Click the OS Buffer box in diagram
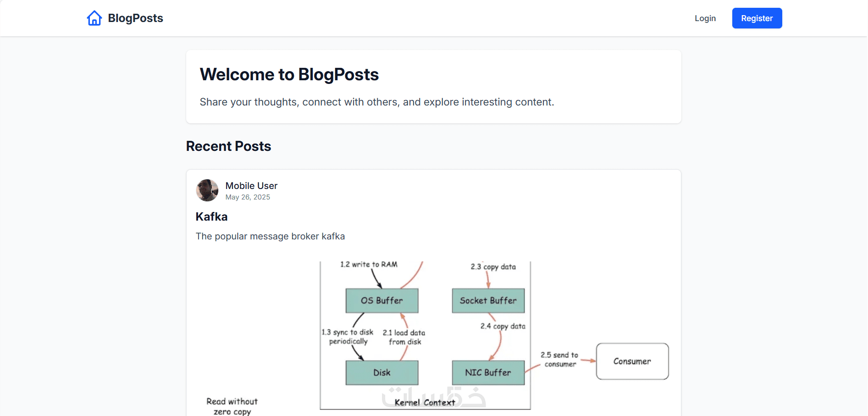This screenshot has width=868, height=416. [381, 300]
